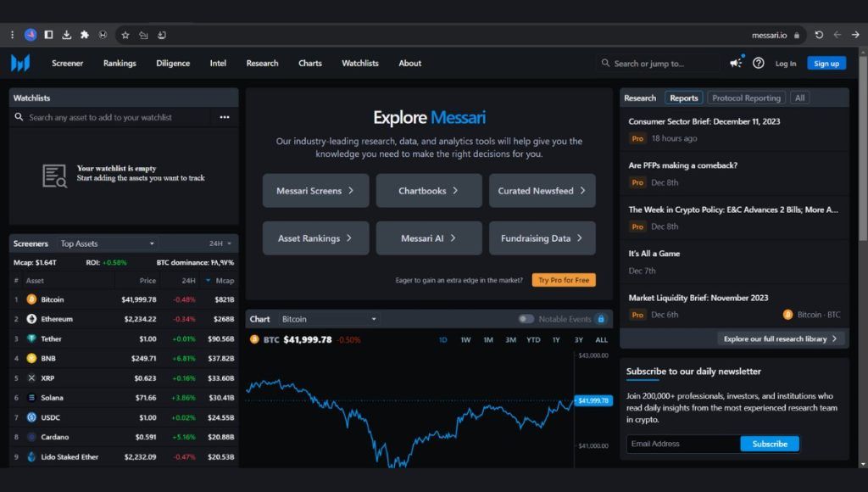The image size is (868, 492).
Task: Open the 'Are PFPs making a comeback?' report
Action: point(682,165)
